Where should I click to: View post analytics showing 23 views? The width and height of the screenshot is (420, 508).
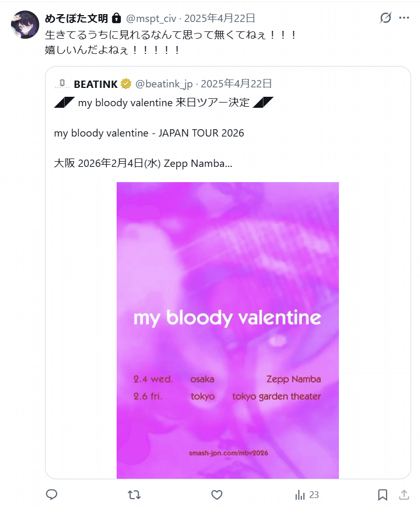pyautogui.click(x=307, y=494)
